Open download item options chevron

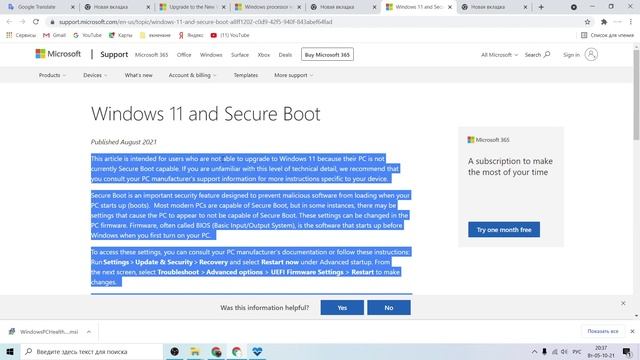coord(89,332)
